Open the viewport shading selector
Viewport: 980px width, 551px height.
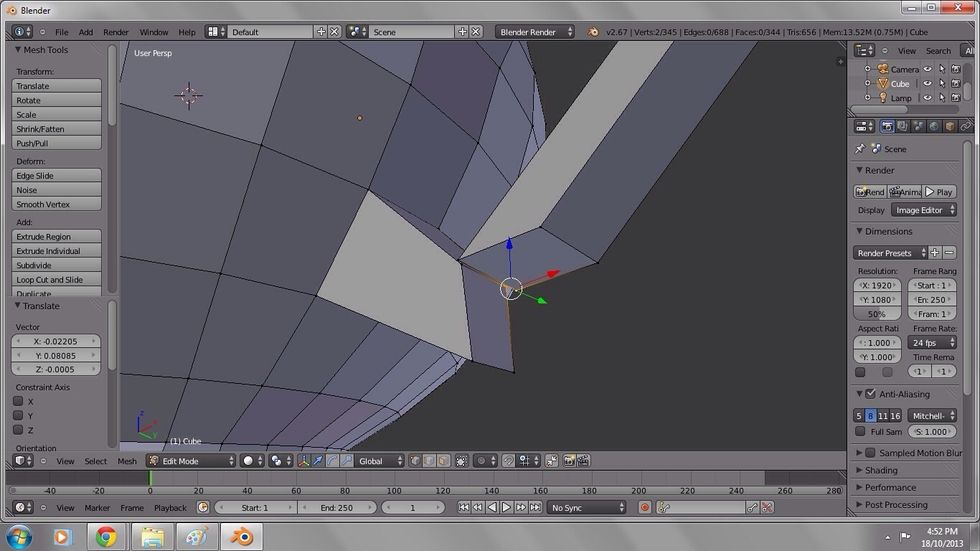(x=252, y=460)
